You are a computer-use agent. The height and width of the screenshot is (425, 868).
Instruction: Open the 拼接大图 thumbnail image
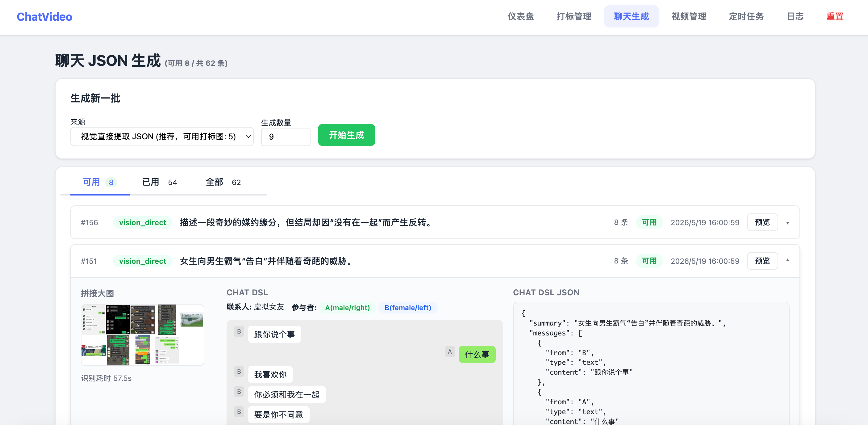tap(143, 335)
